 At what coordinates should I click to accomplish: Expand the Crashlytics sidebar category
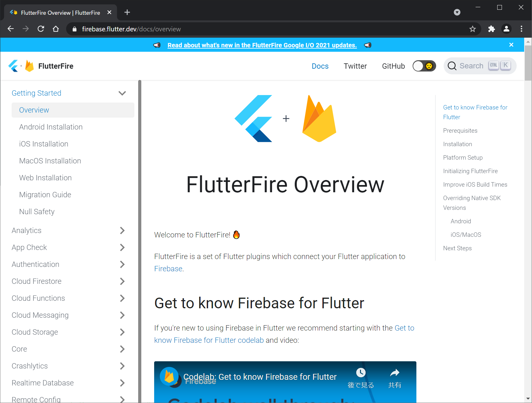[122, 366]
